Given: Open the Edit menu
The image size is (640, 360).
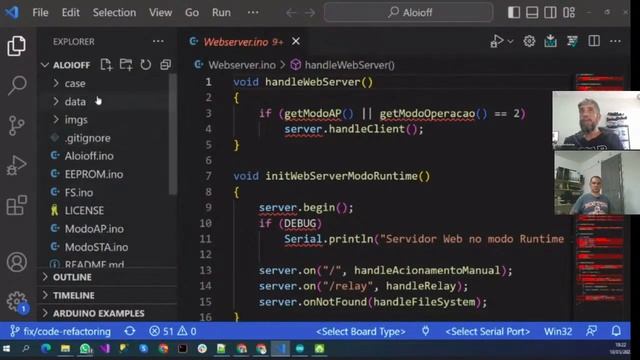Looking at the screenshot, I should coord(70,13).
